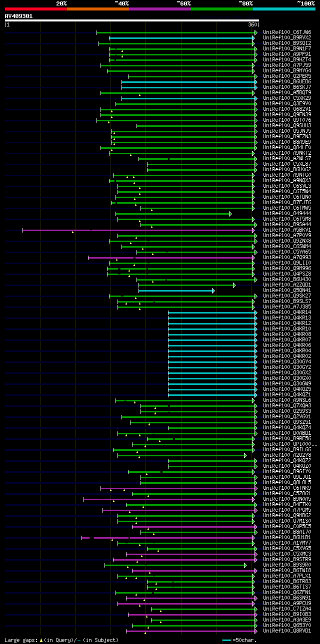Open the UniRef100_A7Q993 hit label
The image size is (320, 644).
[286, 258]
